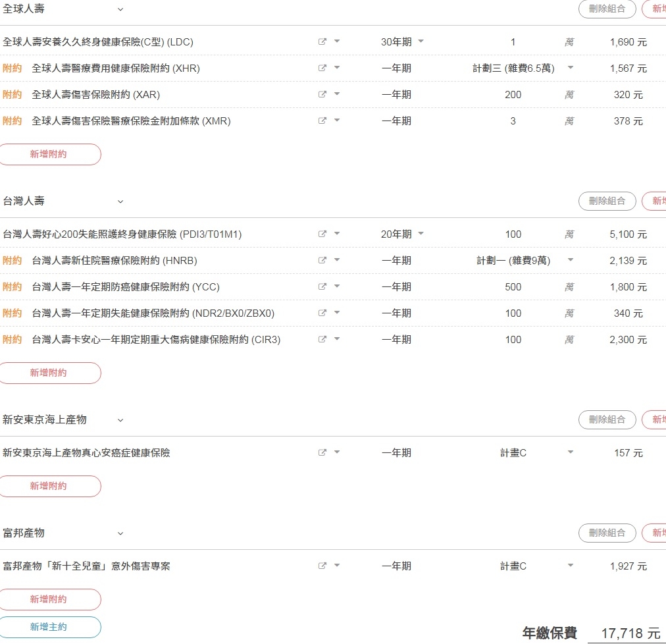Open external link for the LDC policy

coord(322,41)
